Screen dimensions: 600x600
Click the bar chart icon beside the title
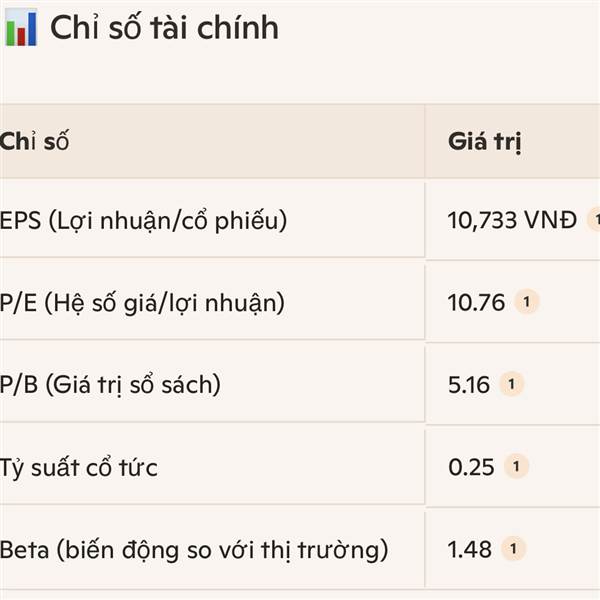[21, 28]
